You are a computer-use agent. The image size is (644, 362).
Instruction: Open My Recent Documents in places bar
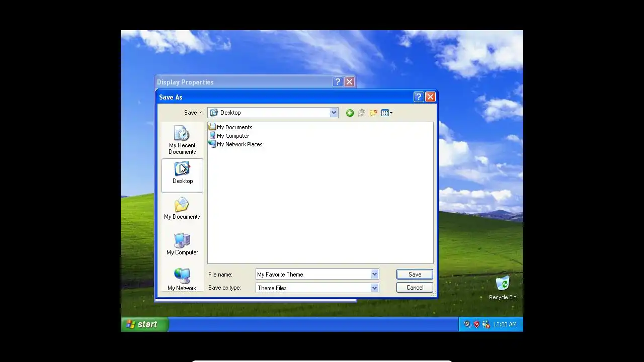pos(182,140)
